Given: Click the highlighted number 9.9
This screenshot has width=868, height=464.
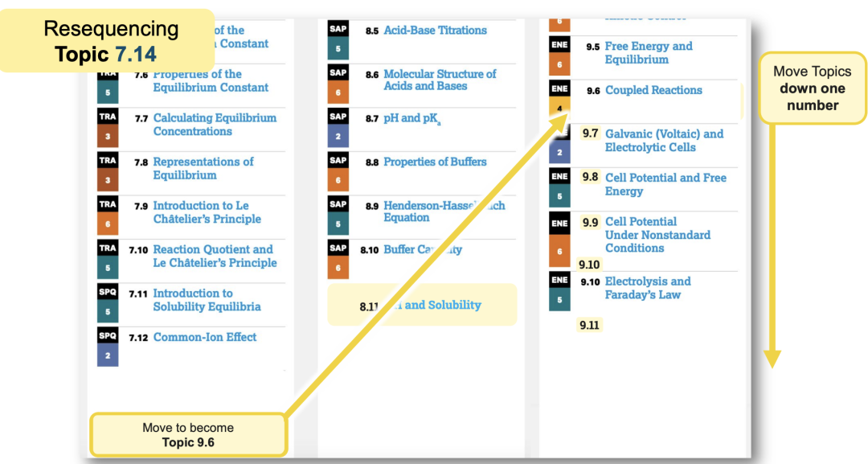Looking at the screenshot, I should [x=590, y=222].
